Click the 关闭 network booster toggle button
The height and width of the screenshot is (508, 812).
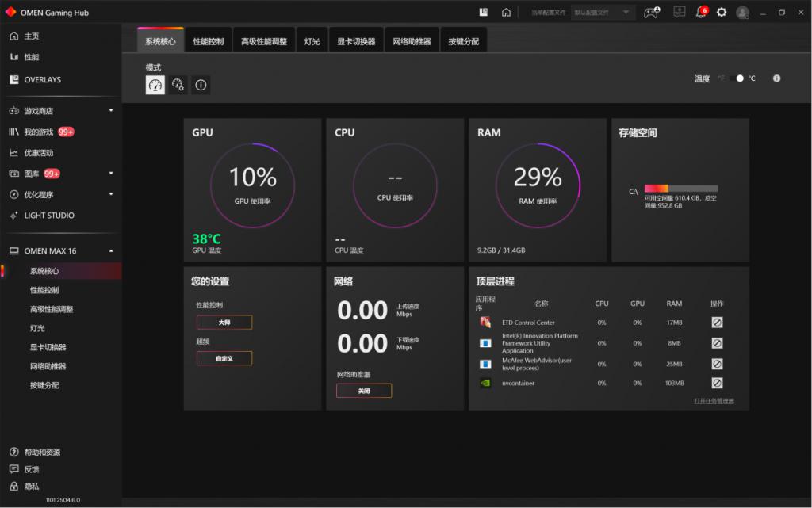coord(364,391)
